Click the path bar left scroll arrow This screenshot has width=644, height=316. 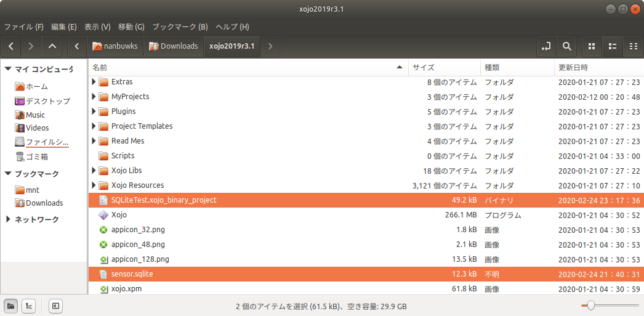(x=77, y=46)
